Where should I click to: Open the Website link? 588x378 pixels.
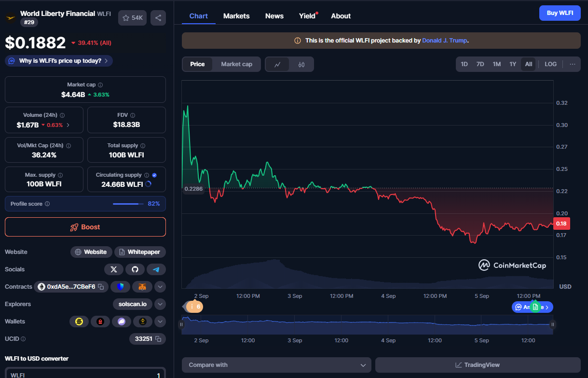91,252
